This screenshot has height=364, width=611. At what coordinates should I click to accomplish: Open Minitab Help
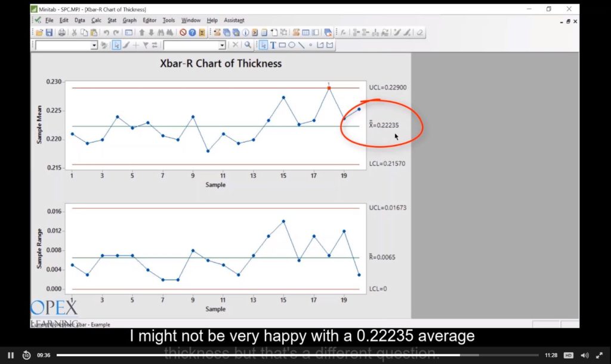click(x=193, y=32)
